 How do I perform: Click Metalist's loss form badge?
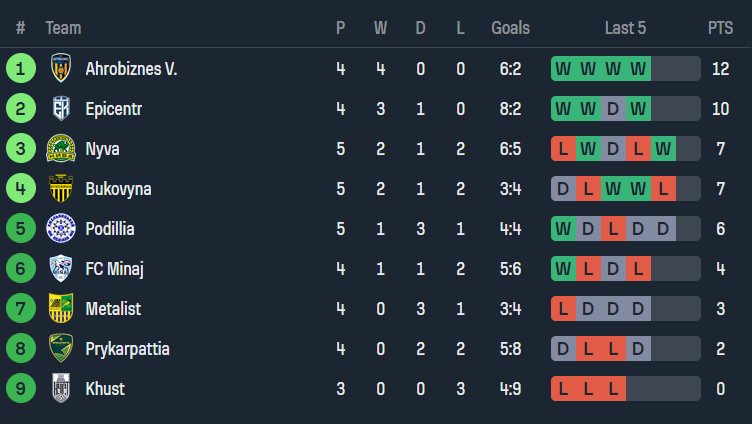[x=563, y=308]
